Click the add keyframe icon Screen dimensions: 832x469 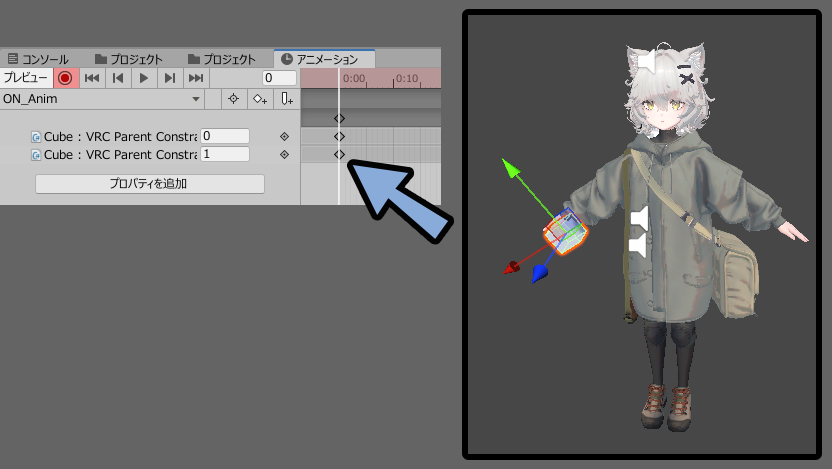click(x=260, y=99)
